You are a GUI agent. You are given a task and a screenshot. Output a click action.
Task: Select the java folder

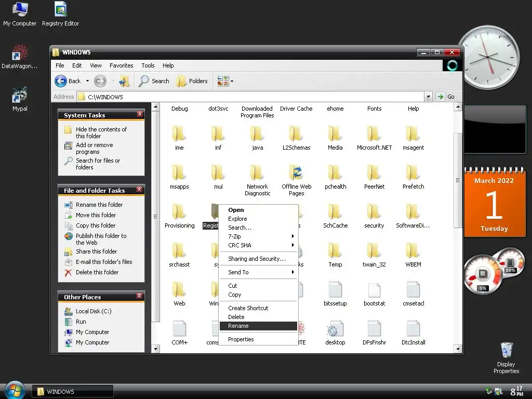[257, 138]
